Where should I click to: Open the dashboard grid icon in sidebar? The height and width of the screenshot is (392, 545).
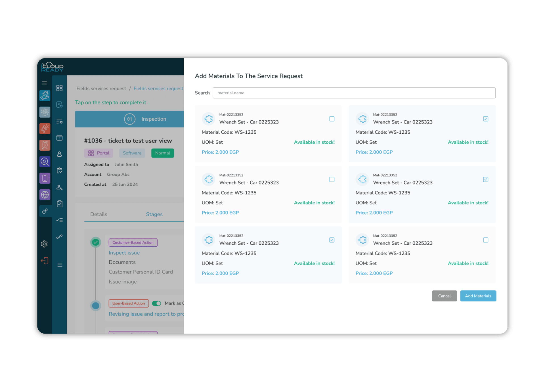coord(60,88)
